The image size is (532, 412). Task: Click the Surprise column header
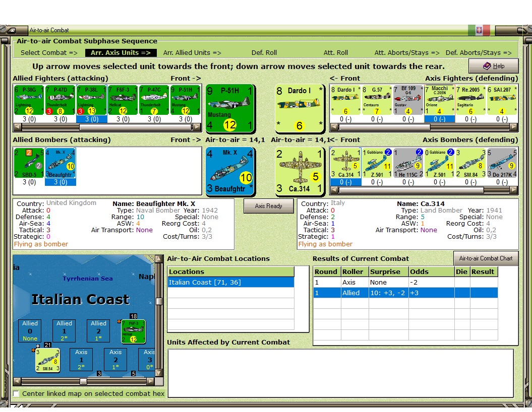tap(388, 272)
